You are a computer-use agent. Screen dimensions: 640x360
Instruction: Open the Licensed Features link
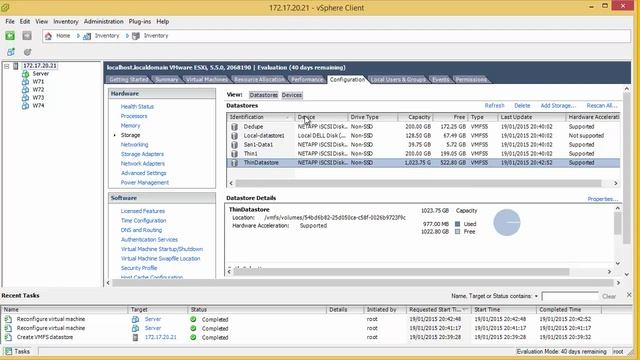click(142, 211)
